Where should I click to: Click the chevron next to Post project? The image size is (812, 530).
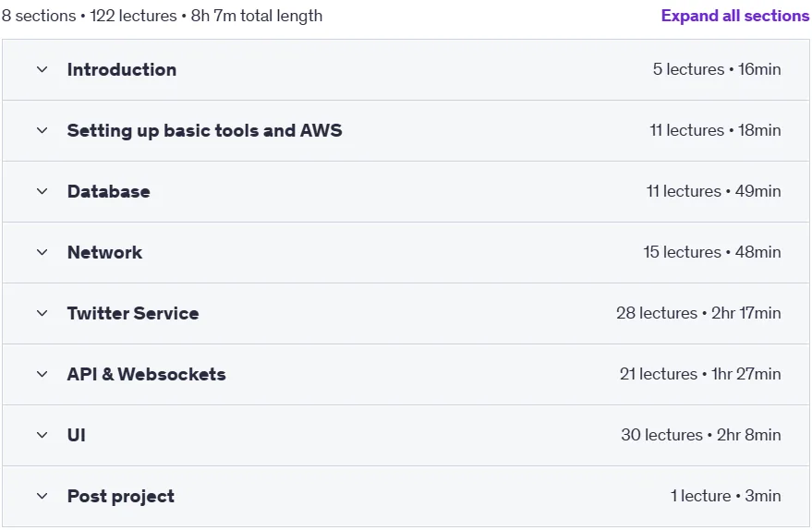tap(42, 496)
